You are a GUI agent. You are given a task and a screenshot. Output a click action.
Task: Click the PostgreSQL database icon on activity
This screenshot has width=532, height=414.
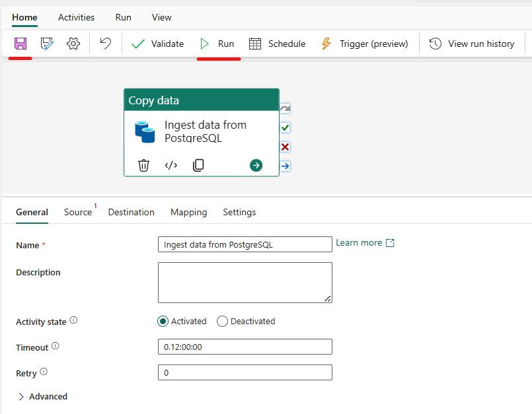tap(145, 131)
